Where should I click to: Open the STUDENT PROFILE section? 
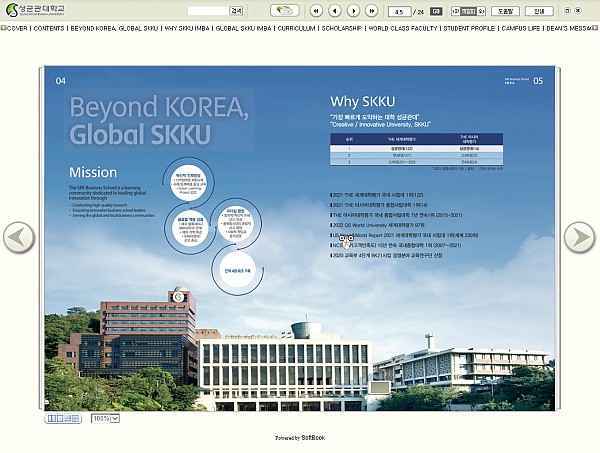pyautogui.click(x=469, y=28)
